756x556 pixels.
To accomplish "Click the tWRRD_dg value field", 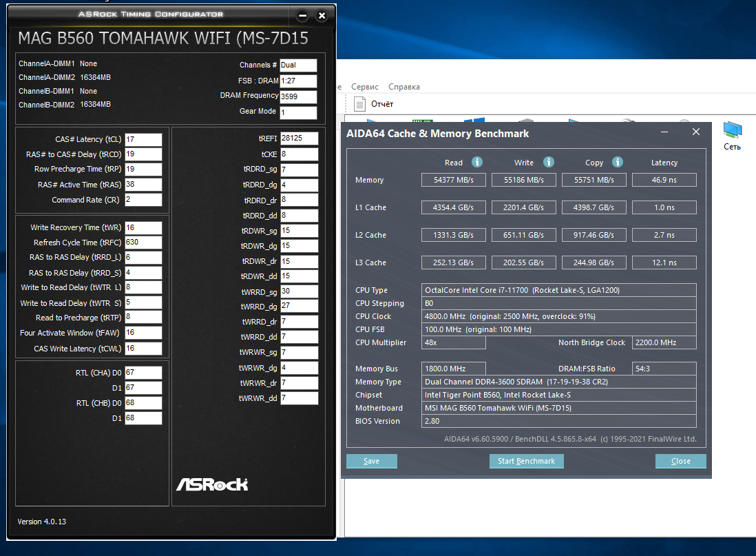I will coord(300,306).
